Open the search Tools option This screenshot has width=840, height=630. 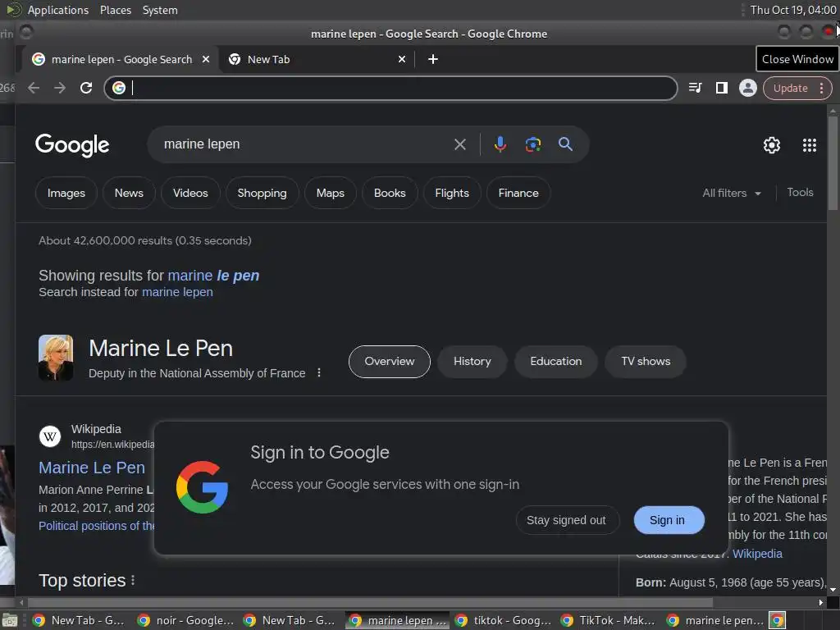click(x=800, y=192)
